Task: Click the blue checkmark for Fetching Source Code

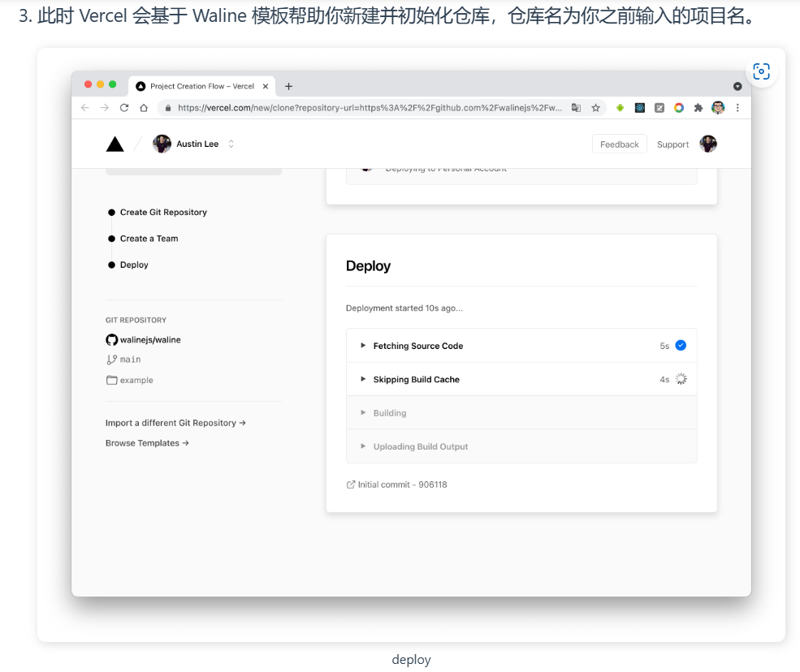Action: 681,345
